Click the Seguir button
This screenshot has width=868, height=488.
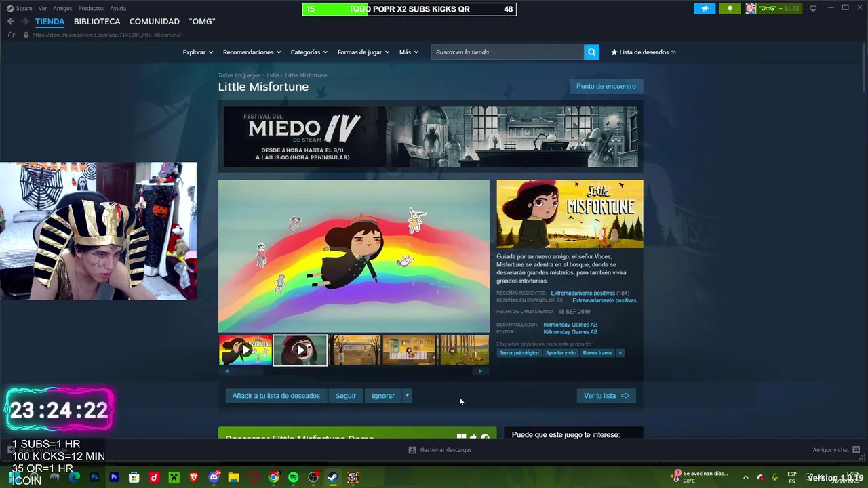click(x=346, y=396)
